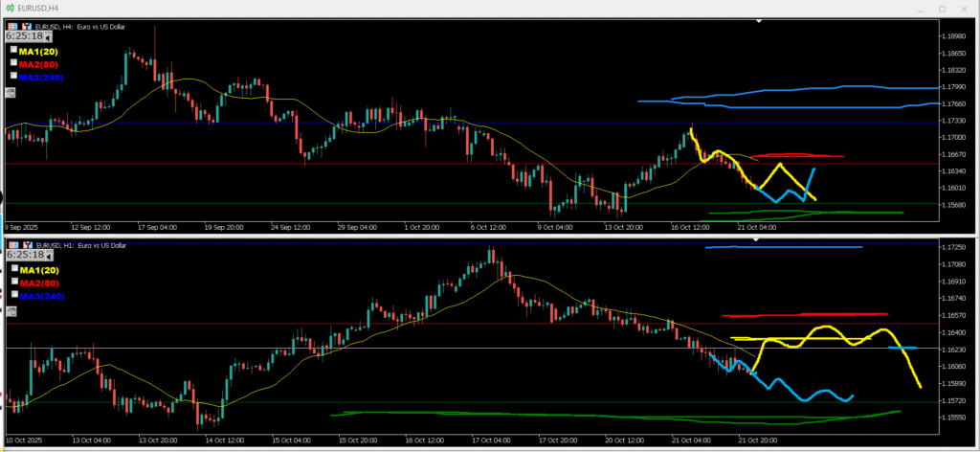980x452 pixels.
Task: Mute the timer sound speaker icon in H1 chart
Action: click(49, 257)
